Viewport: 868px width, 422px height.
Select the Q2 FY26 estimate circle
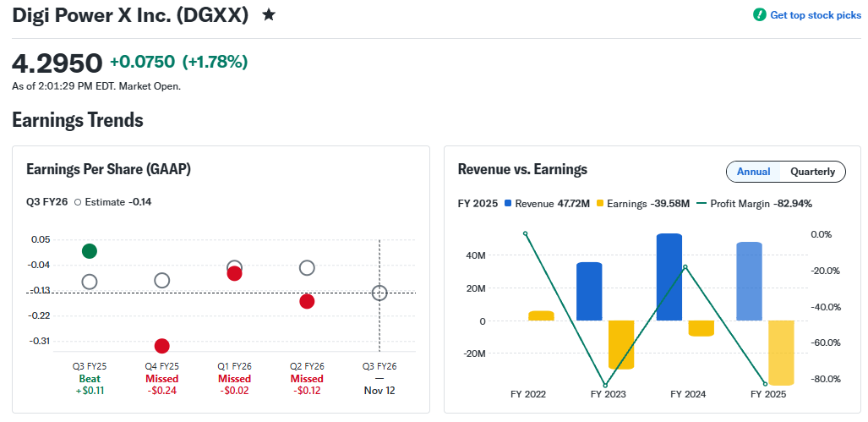click(x=307, y=268)
